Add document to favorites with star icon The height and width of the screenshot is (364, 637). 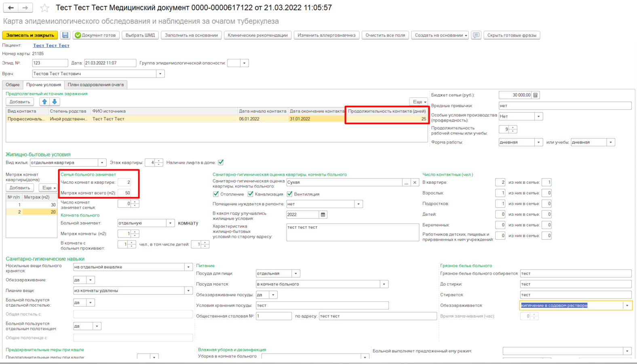pyautogui.click(x=45, y=8)
